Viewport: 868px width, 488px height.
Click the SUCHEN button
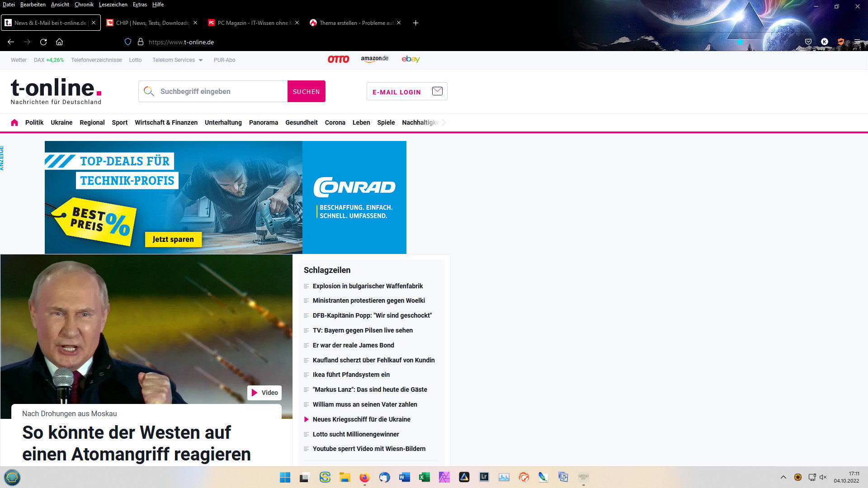306,91
